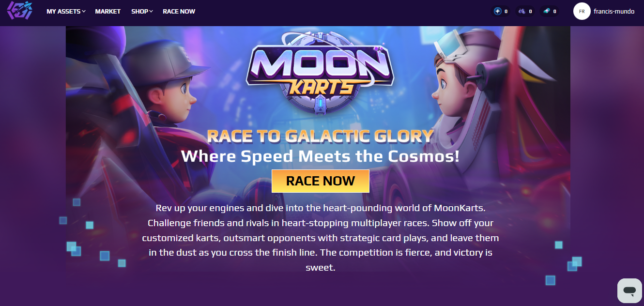Click the Race to Galactic Glory heading
Screen dimensions: 644x306
point(320,136)
